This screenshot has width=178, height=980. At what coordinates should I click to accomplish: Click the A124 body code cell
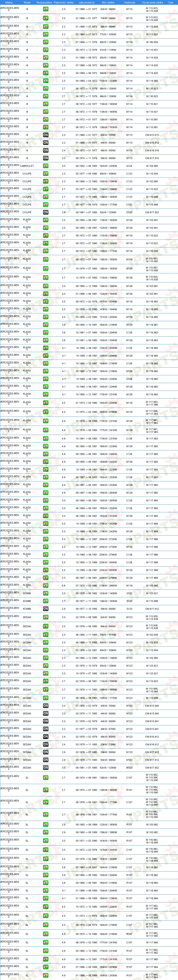[129, 166]
